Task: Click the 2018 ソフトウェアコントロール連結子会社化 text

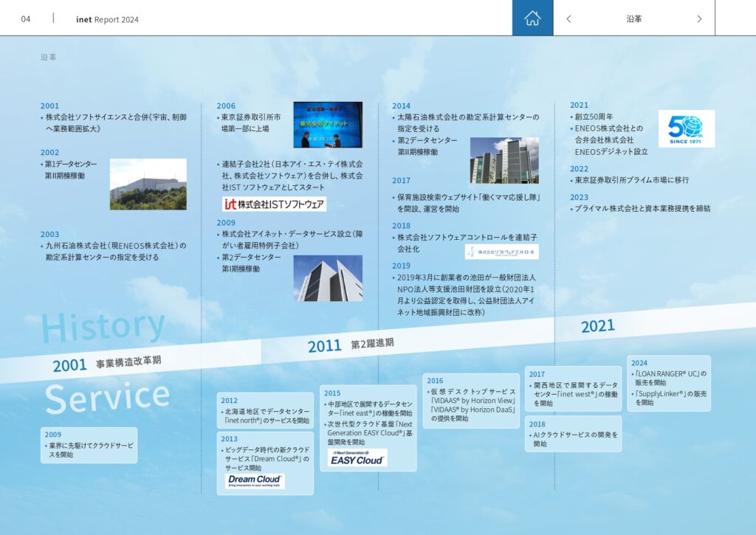Action: pos(466,244)
